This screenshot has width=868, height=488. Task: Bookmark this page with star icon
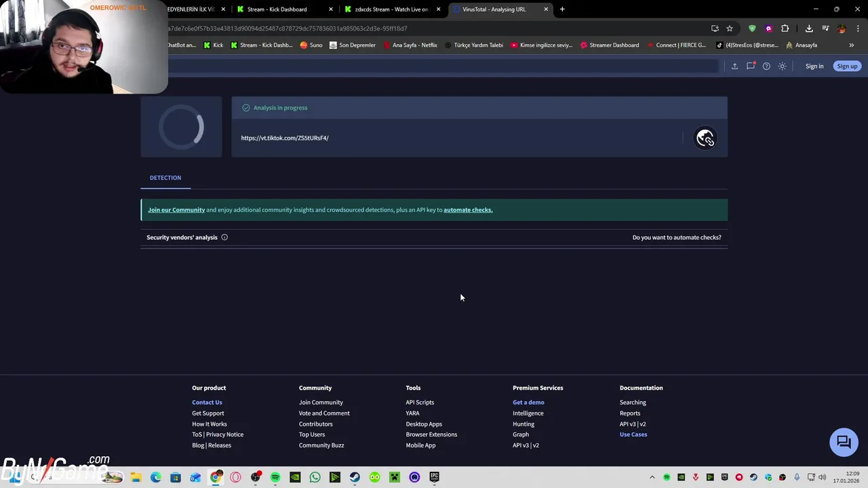coord(730,28)
